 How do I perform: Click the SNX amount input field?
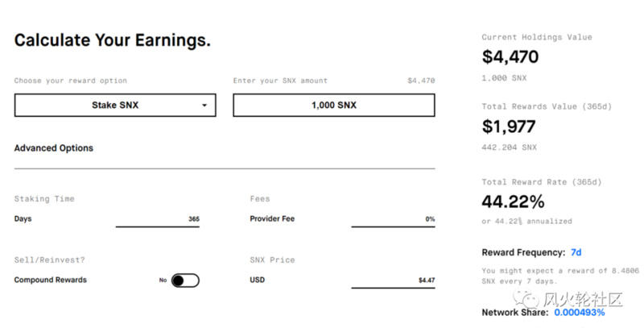point(333,105)
